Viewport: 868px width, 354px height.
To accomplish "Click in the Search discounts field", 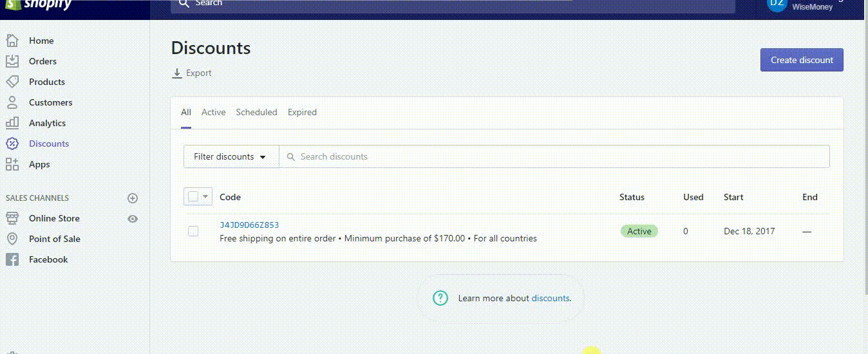I will click(554, 156).
